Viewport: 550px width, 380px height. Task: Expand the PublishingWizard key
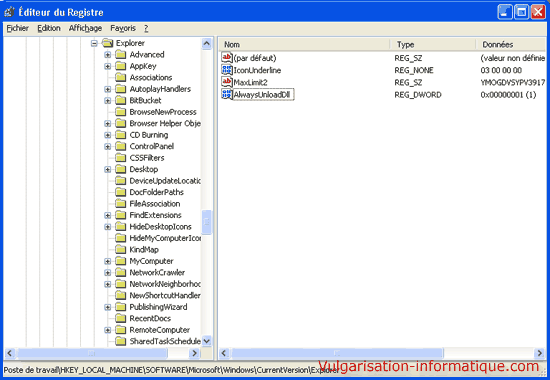click(x=108, y=307)
